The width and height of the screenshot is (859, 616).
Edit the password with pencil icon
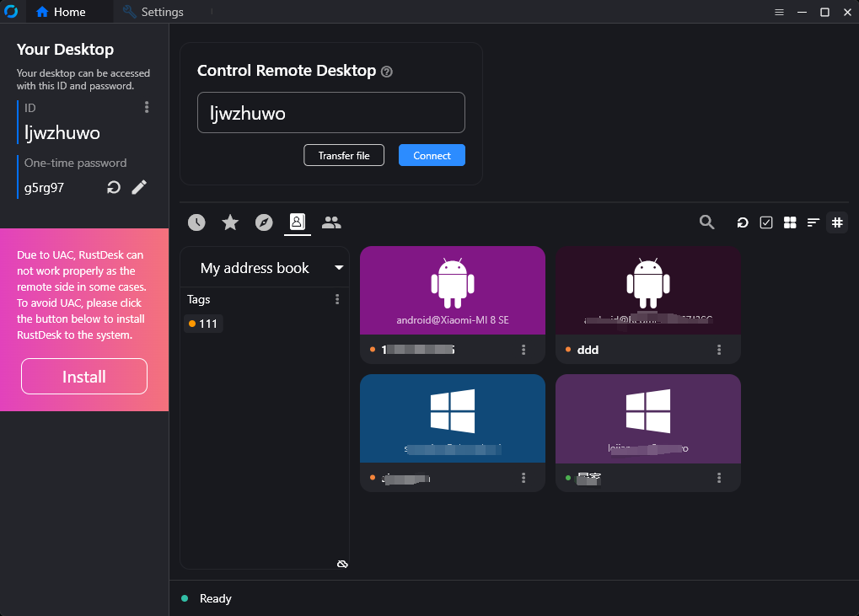pos(140,187)
